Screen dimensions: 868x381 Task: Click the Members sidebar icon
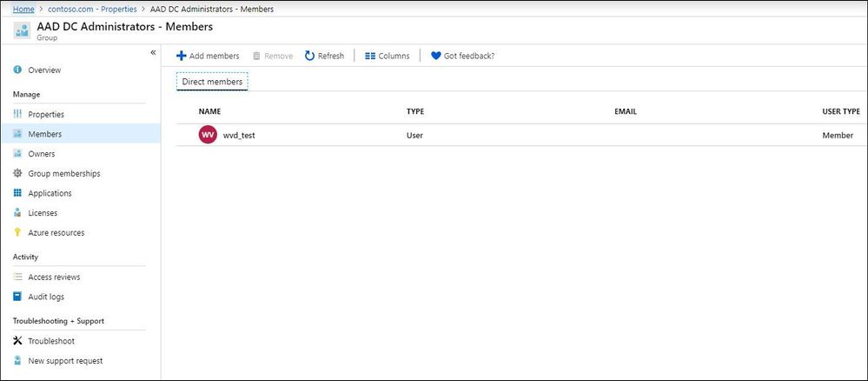click(17, 134)
